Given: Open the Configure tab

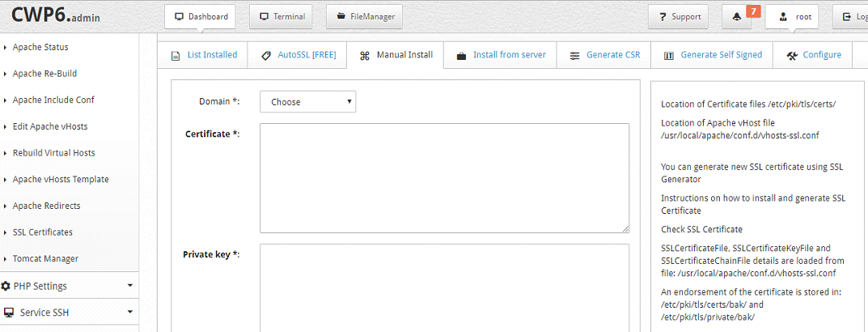Looking at the screenshot, I should pos(812,55).
